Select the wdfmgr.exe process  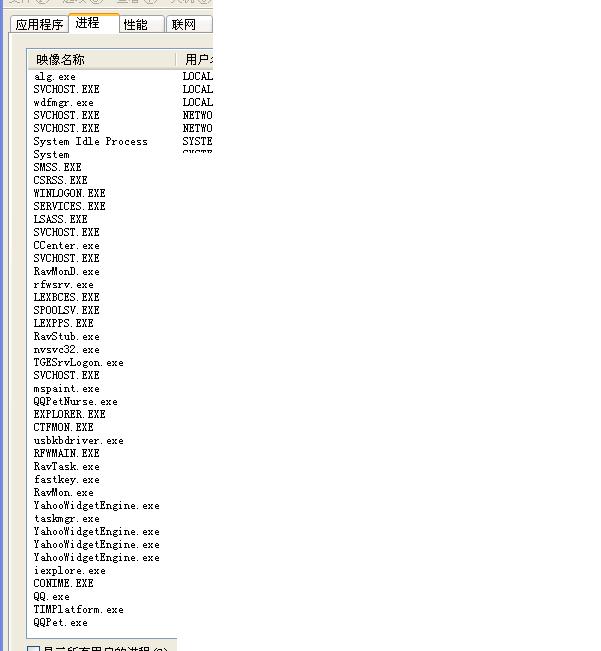pyautogui.click(x=64, y=103)
